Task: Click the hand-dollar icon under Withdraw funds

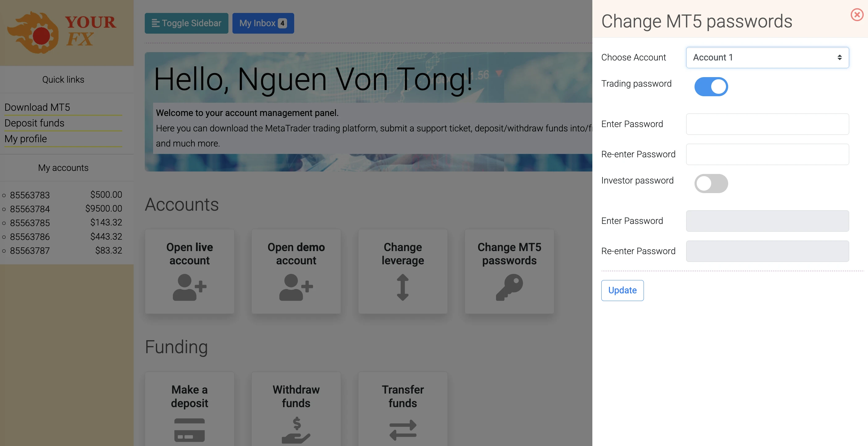Action: click(296, 430)
